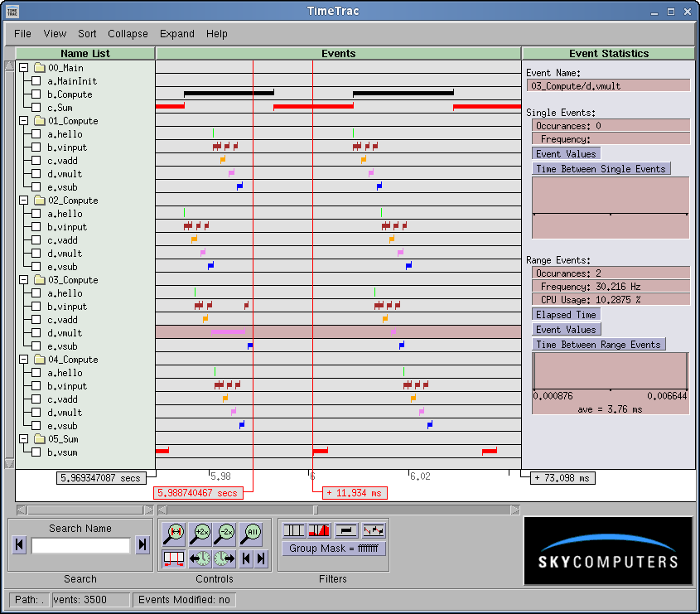Image resolution: width=700 pixels, height=614 pixels.
Task: Click the 01_Compute folder icon
Action: (x=40, y=121)
